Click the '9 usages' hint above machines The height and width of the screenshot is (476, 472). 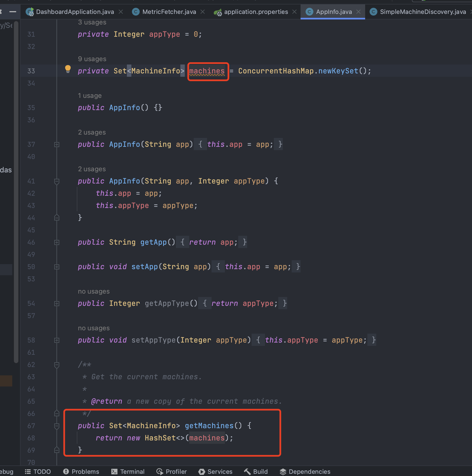click(x=92, y=59)
